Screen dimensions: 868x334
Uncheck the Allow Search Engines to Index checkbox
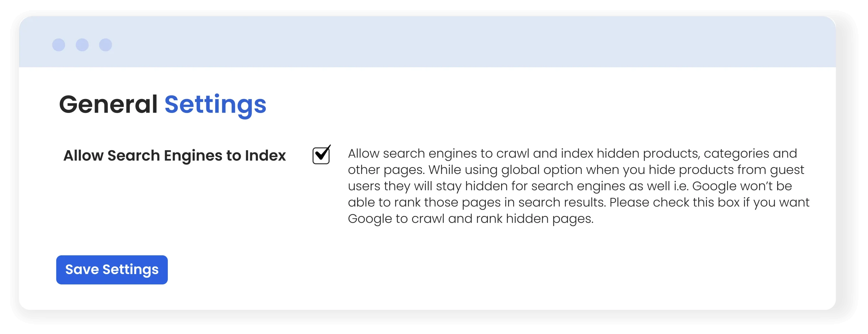point(321,156)
